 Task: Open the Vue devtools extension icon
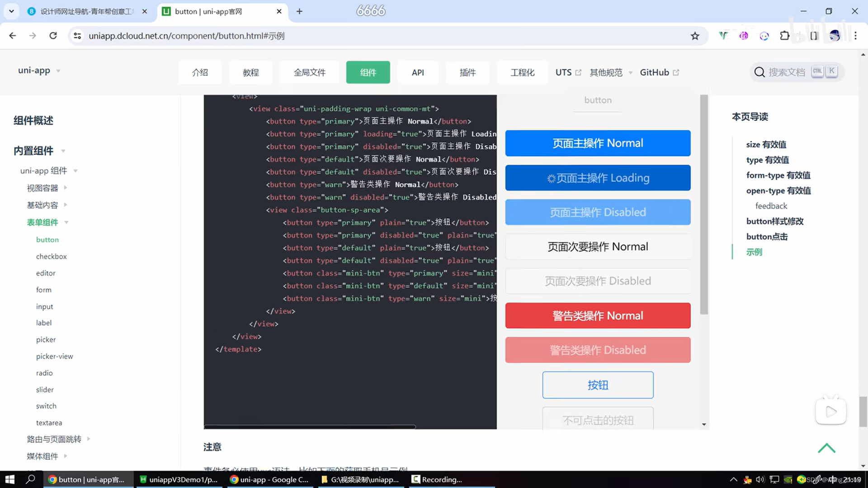click(x=723, y=36)
